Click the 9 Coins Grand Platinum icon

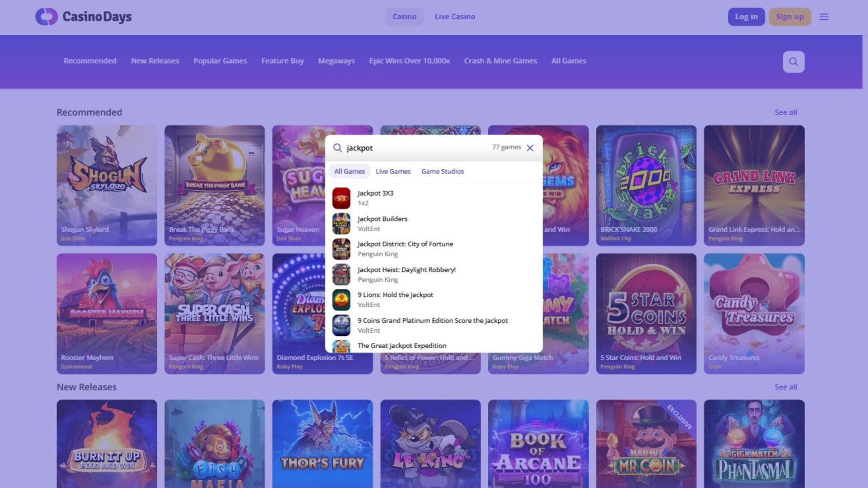(341, 325)
